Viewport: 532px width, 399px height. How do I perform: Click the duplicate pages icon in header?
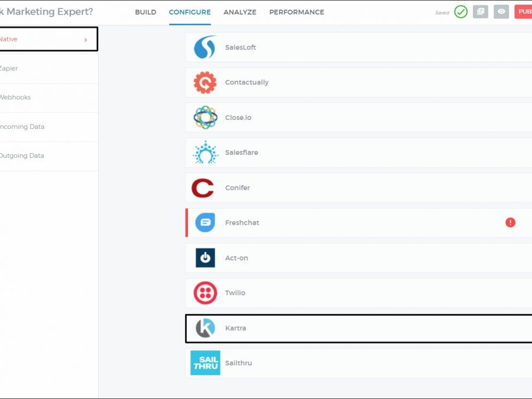481,12
